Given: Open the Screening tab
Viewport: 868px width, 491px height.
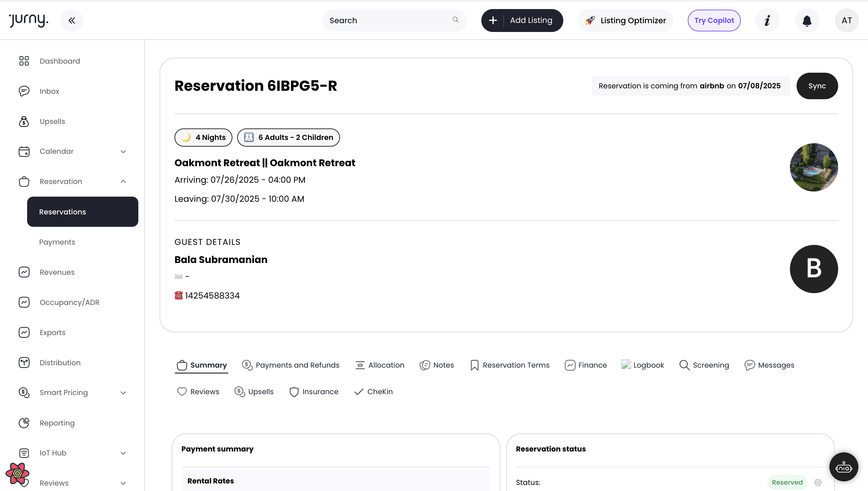Looking at the screenshot, I should click(x=704, y=365).
